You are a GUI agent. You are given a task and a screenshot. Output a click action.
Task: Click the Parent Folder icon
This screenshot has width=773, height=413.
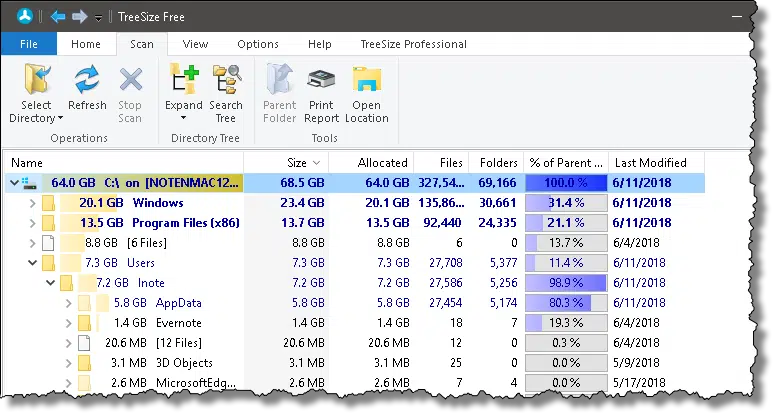tap(280, 79)
